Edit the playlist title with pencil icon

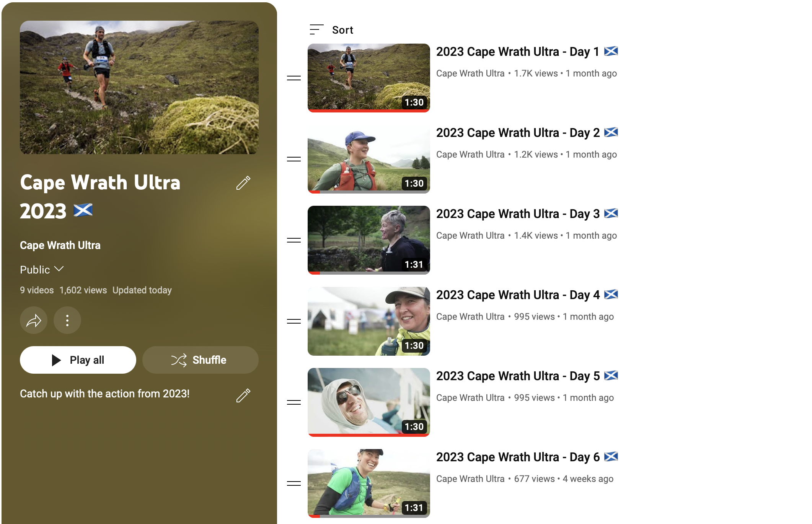(x=243, y=183)
